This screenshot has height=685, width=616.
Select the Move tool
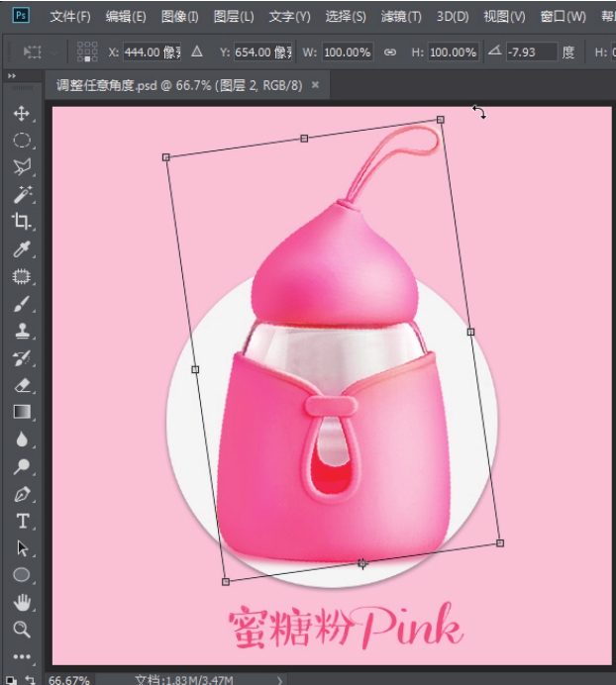click(21, 114)
